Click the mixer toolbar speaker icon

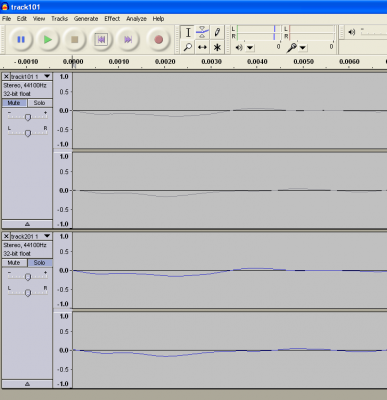coord(351,32)
